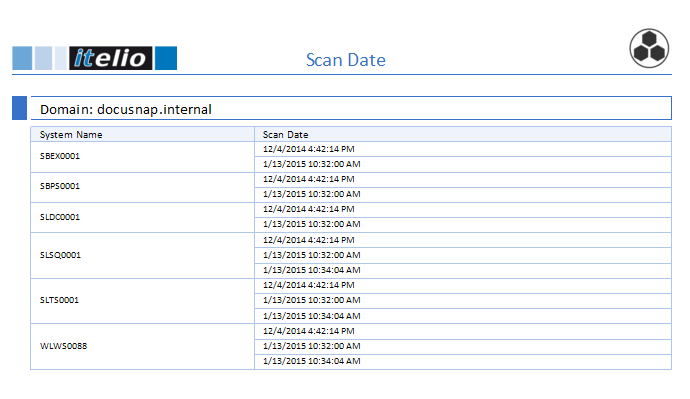
Task: Click SLTS0001's 1/13/2015 10:32:00 AM scan
Action: click(x=312, y=300)
